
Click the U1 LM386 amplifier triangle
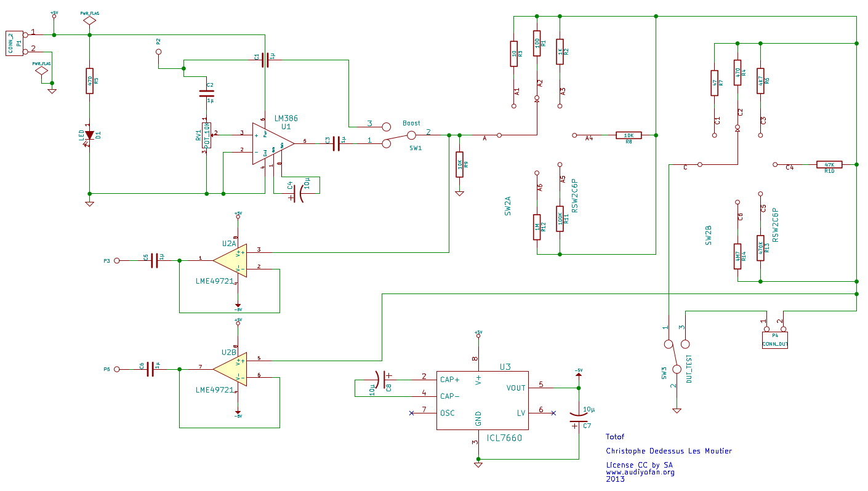point(273,144)
